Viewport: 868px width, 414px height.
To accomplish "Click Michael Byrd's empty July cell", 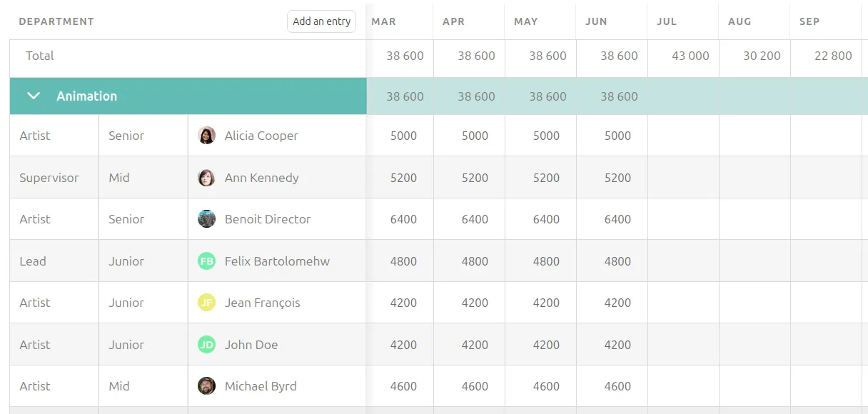I will tap(683, 386).
